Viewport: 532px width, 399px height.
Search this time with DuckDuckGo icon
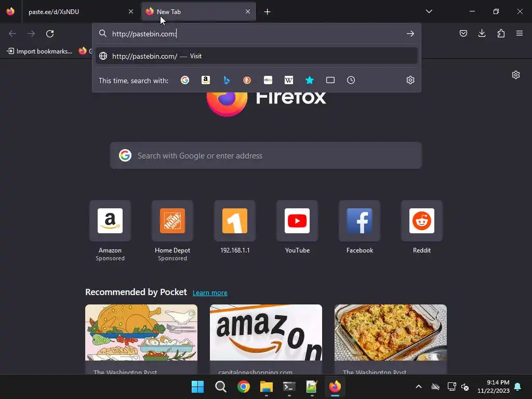[247, 80]
